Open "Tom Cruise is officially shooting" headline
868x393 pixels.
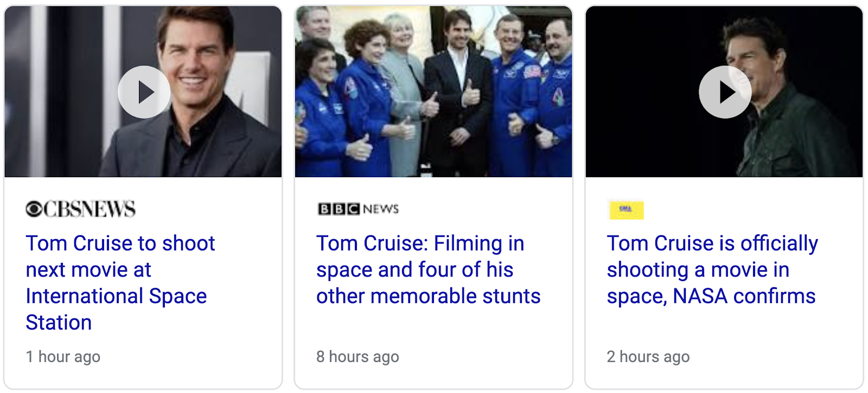712,243
